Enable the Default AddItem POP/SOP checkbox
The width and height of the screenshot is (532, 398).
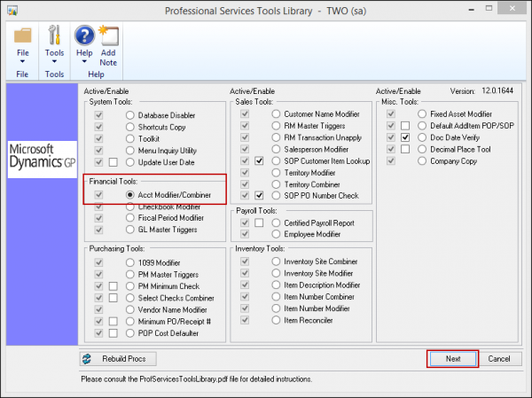(x=405, y=126)
